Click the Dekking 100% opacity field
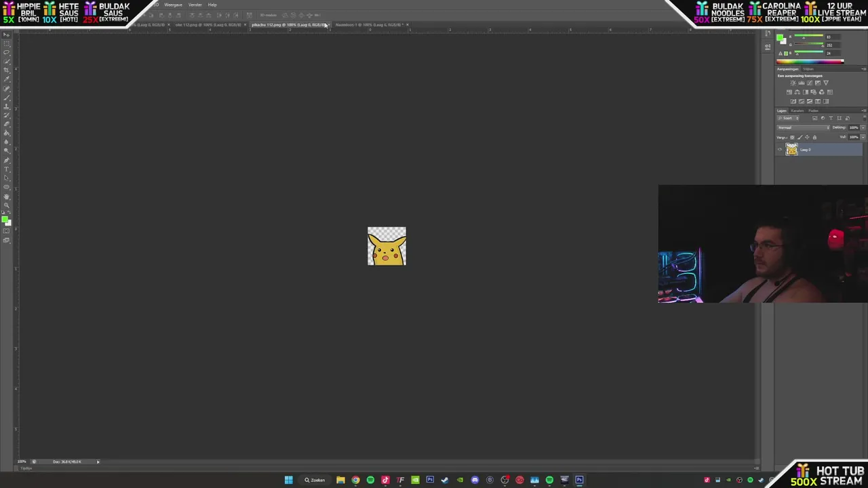The height and width of the screenshot is (488, 868). [x=854, y=127]
